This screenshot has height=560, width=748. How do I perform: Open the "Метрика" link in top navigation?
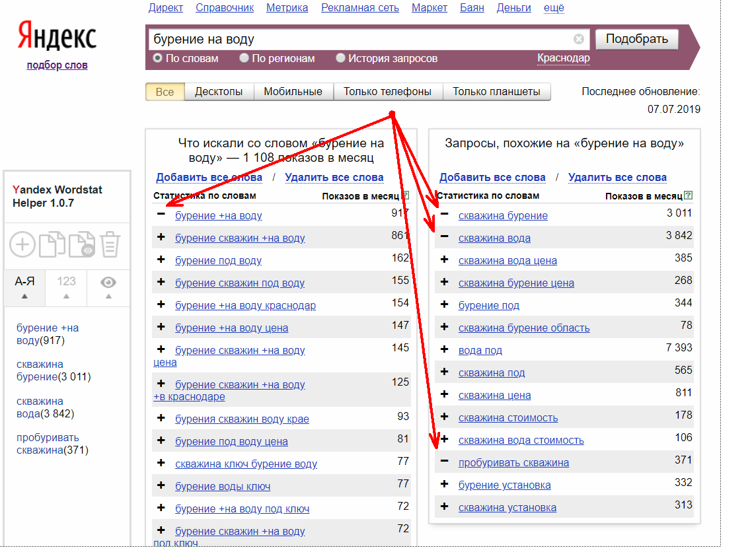click(x=287, y=8)
